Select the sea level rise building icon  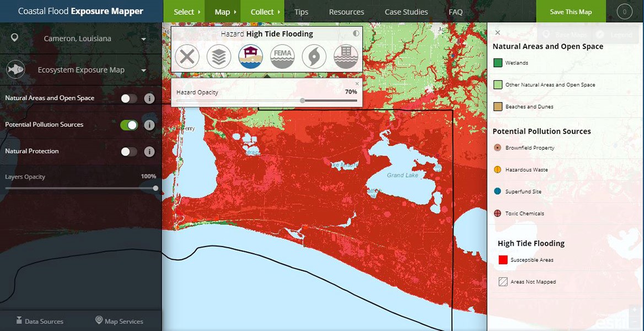point(346,57)
